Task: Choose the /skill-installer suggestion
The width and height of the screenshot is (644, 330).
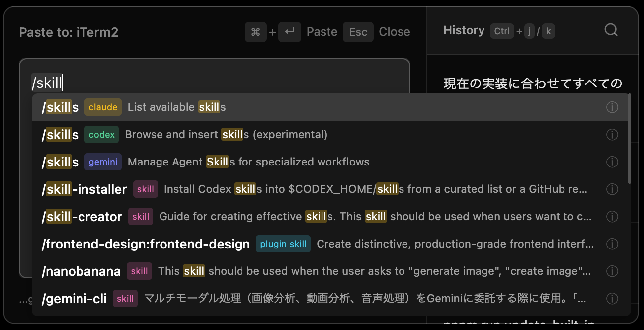Action: (330, 189)
